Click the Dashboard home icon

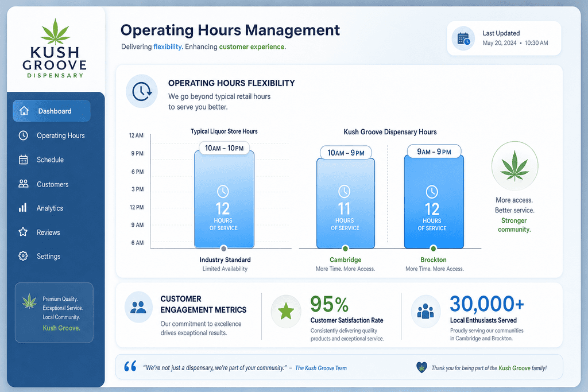pos(24,111)
